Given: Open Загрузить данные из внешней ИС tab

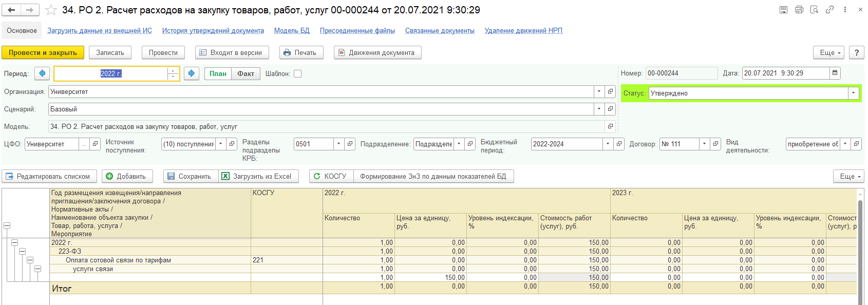Looking at the screenshot, I should coord(100,31).
